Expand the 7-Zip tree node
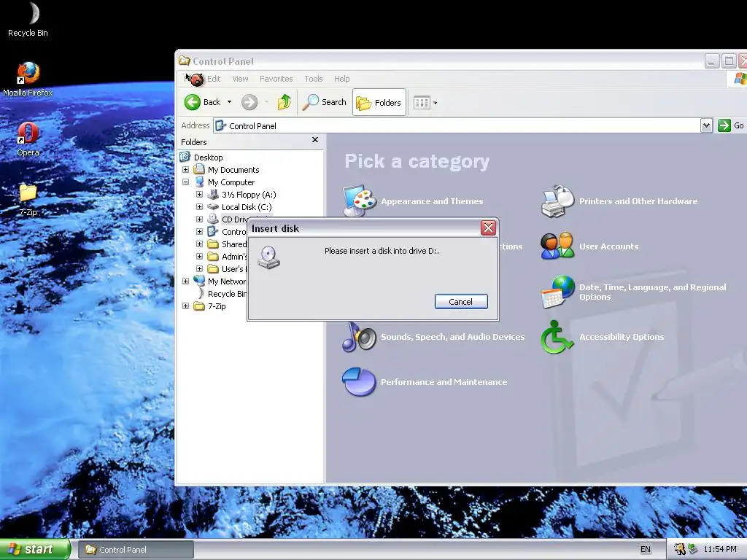Viewport: 747px width, 560px height. pos(186,306)
